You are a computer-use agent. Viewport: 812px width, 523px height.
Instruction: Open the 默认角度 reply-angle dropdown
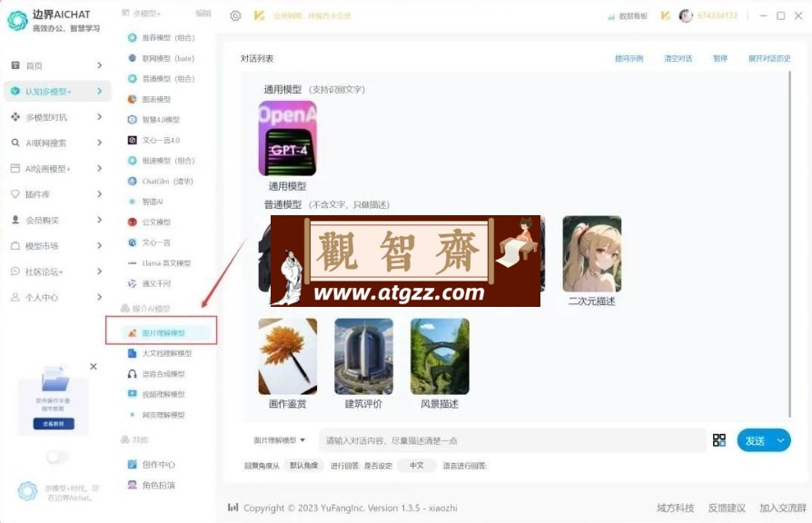303,466
